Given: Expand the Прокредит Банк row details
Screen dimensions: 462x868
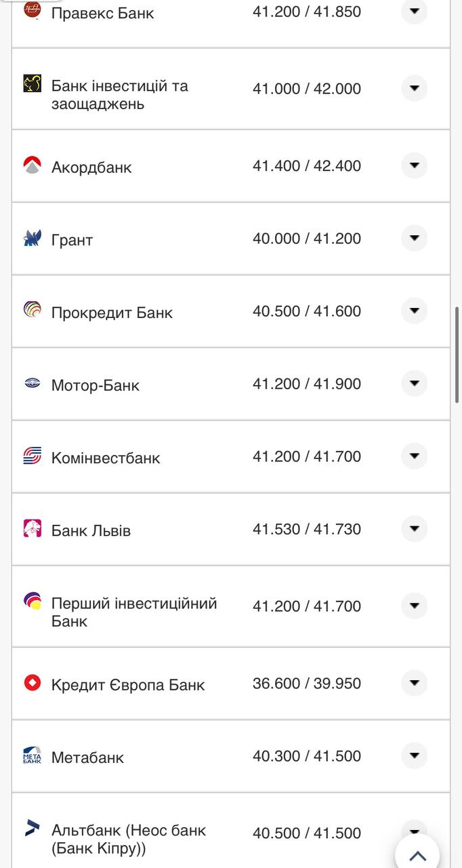Looking at the screenshot, I should (414, 311).
